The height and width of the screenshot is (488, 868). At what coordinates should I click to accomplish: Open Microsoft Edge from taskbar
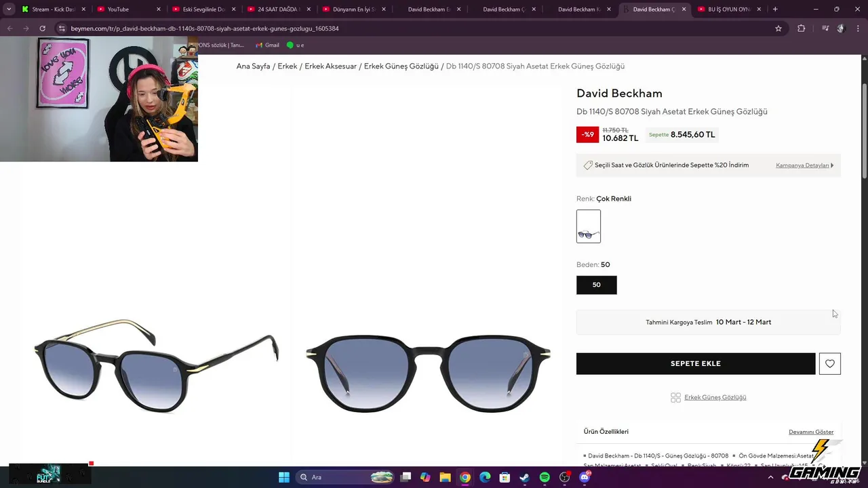point(485,477)
